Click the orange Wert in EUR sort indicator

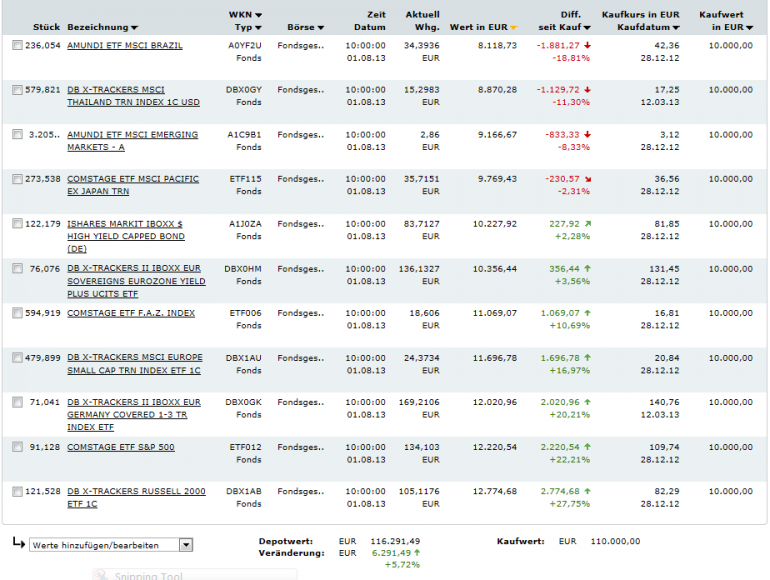(514, 28)
